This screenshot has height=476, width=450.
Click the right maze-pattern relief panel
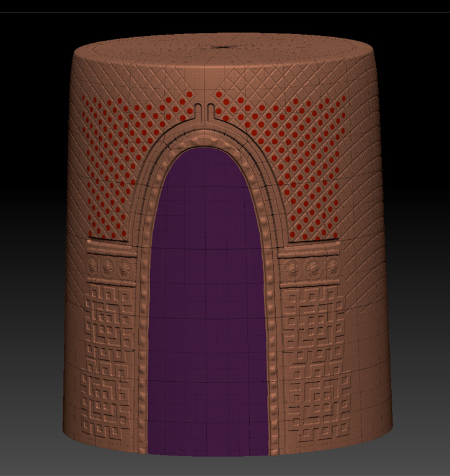316,363
